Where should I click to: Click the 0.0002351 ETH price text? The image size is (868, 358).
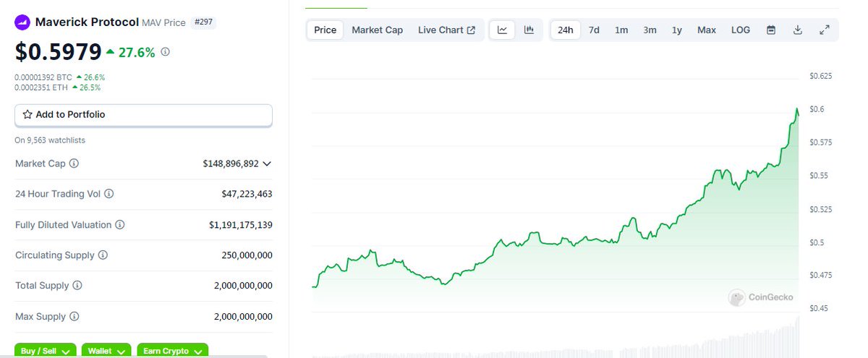point(41,88)
